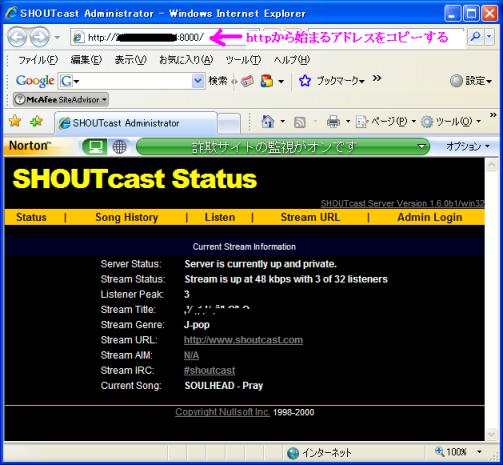Image resolution: width=503 pixels, height=465 pixels.
Task: Open a new blank tab
Action: (x=229, y=124)
